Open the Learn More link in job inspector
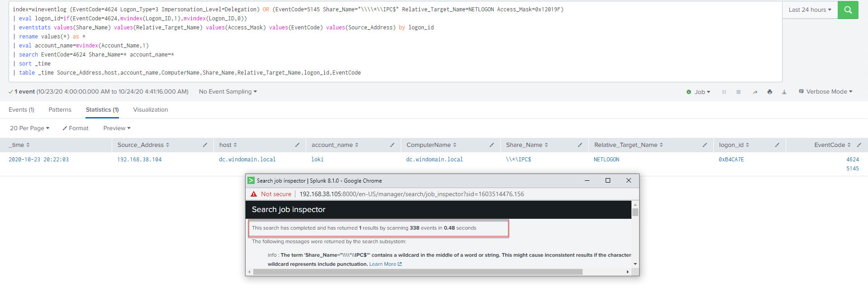 click(x=385, y=264)
